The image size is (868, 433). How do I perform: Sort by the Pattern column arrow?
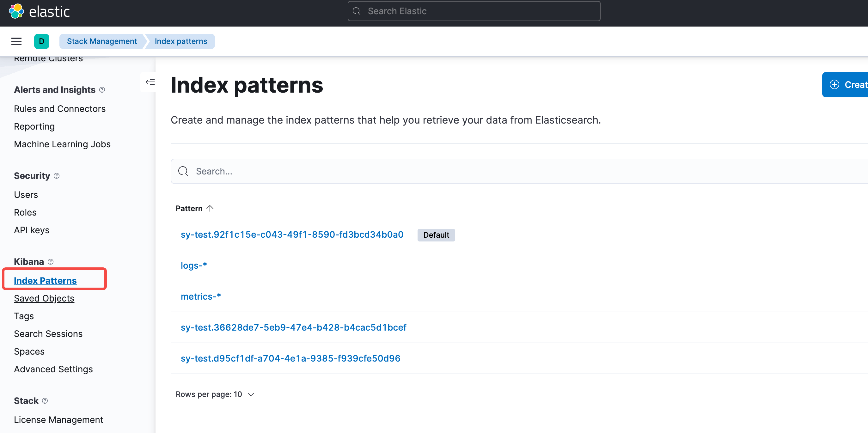point(210,209)
